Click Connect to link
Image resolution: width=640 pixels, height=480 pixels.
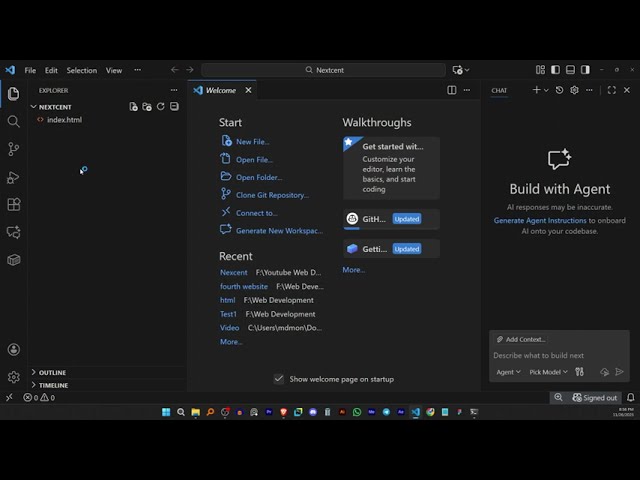click(x=256, y=213)
